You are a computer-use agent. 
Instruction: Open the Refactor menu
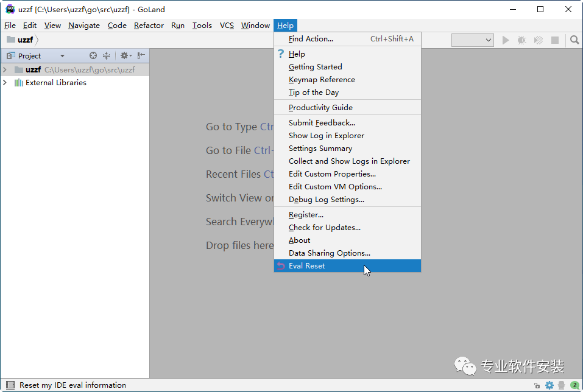click(149, 26)
